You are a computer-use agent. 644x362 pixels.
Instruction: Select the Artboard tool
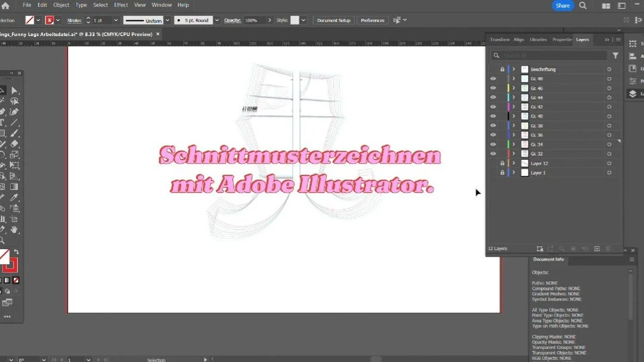click(14, 219)
